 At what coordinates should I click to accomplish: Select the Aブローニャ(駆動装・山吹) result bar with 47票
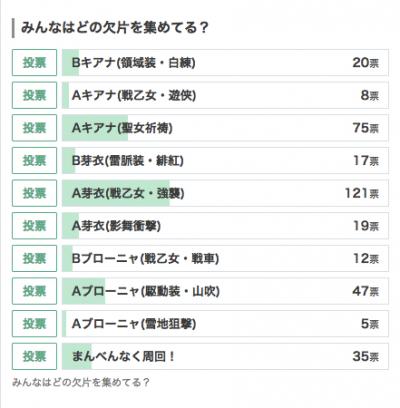coord(225,291)
